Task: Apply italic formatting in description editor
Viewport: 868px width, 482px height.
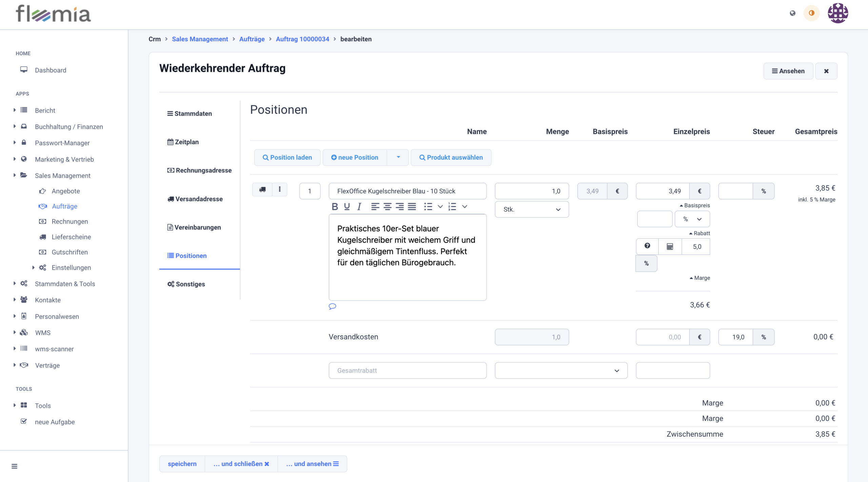Action: pyautogui.click(x=359, y=207)
